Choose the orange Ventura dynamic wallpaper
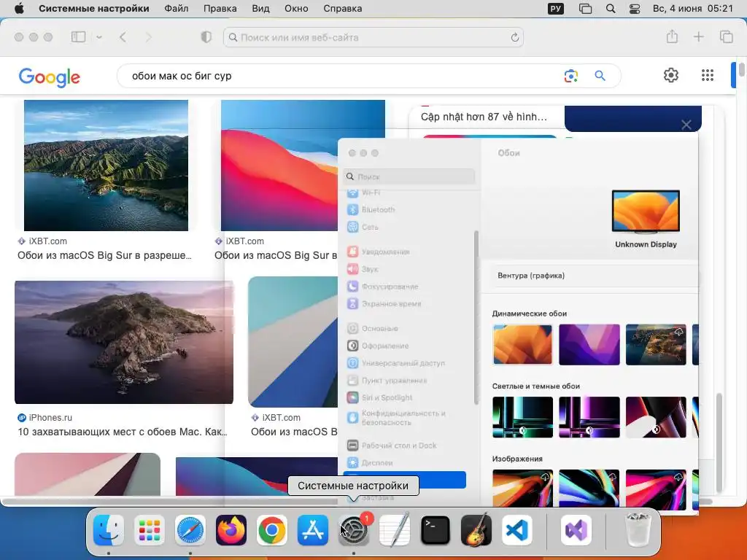Screen dimensions: 747x560 click(x=522, y=345)
